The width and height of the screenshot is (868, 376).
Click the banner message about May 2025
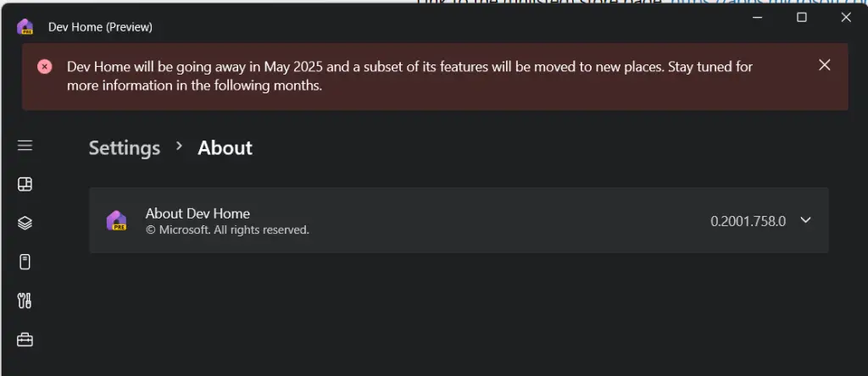410,75
